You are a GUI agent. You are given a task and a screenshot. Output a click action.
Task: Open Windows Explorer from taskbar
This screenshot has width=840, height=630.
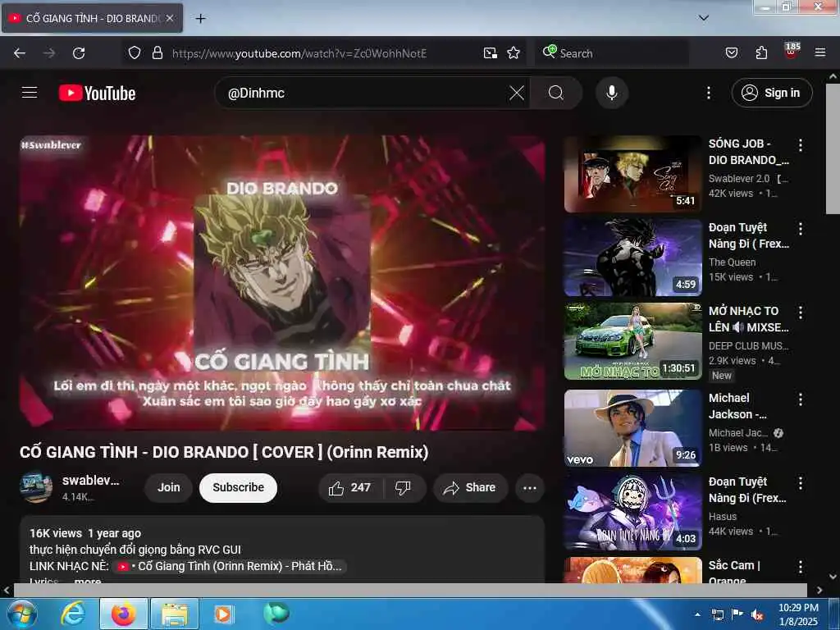174,614
